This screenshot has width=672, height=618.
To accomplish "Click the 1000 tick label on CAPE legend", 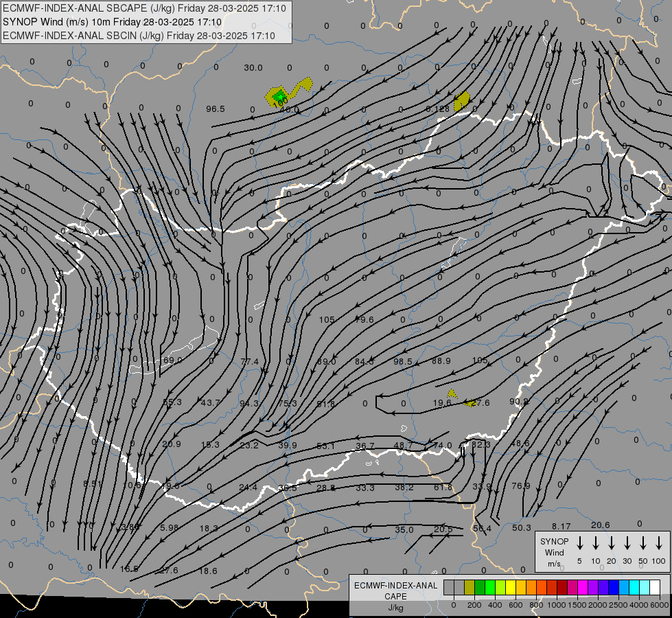I will (x=556, y=605).
